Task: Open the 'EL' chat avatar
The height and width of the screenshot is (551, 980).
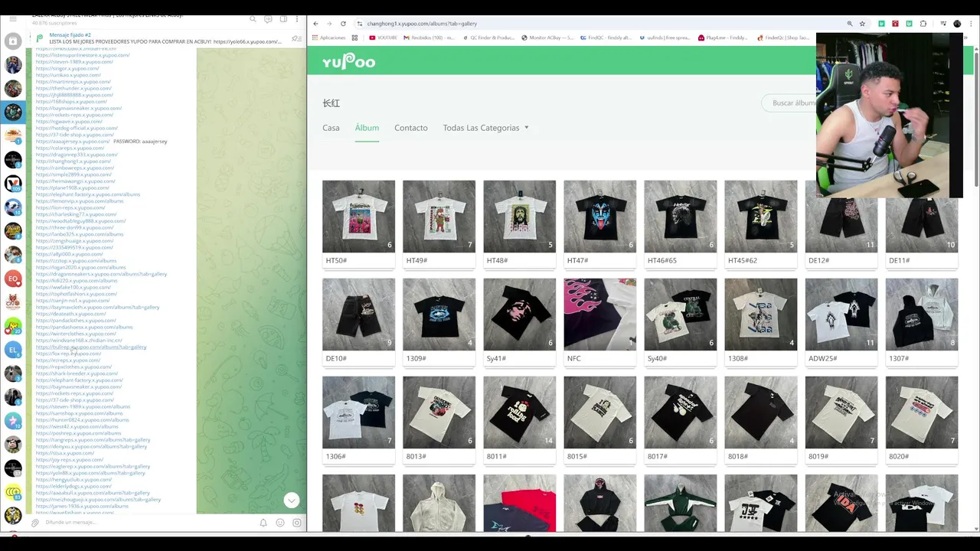Action: (x=12, y=350)
